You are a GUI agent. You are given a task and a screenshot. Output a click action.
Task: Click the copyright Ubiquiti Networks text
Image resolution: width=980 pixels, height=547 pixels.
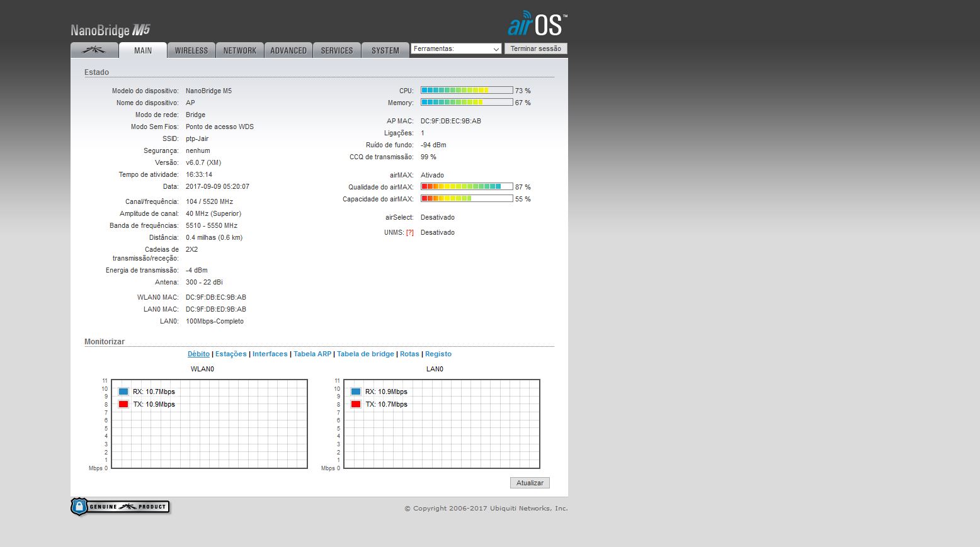coord(486,509)
